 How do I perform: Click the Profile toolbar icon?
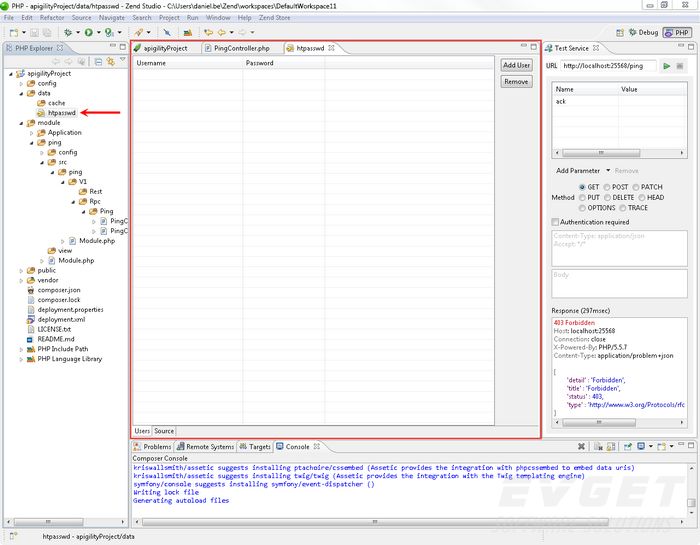pos(109,33)
